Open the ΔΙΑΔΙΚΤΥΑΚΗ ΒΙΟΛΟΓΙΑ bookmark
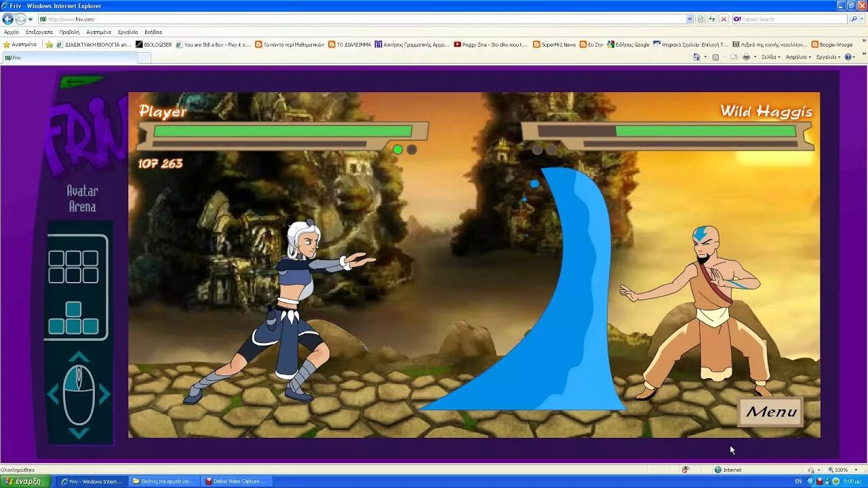This screenshot has width=868, height=488. [94, 45]
